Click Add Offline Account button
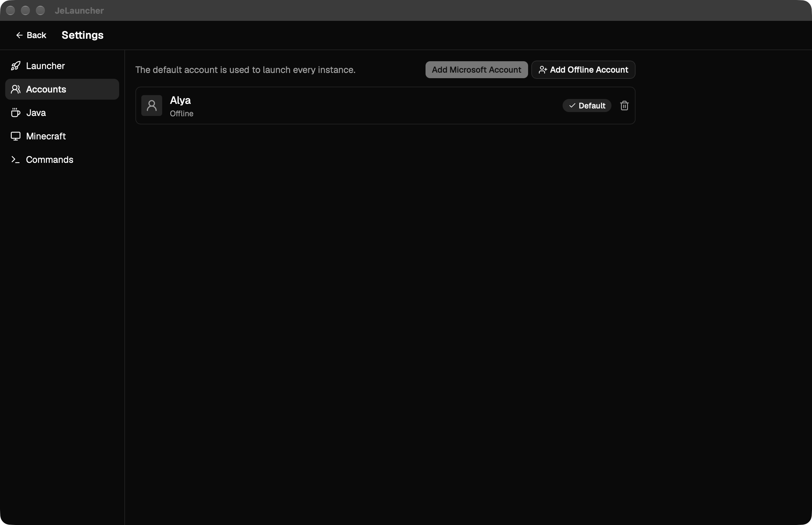Image resolution: width=812 pixels, height=525 pixels. click(x=583, y=70)
